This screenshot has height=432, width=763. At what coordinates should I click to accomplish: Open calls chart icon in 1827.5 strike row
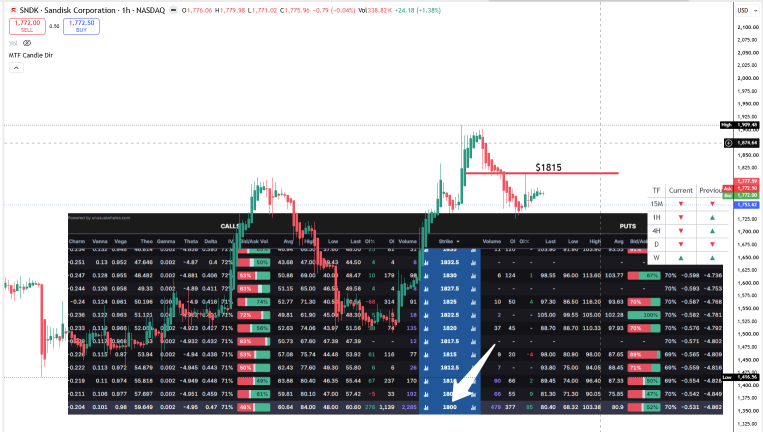[426, 288]
